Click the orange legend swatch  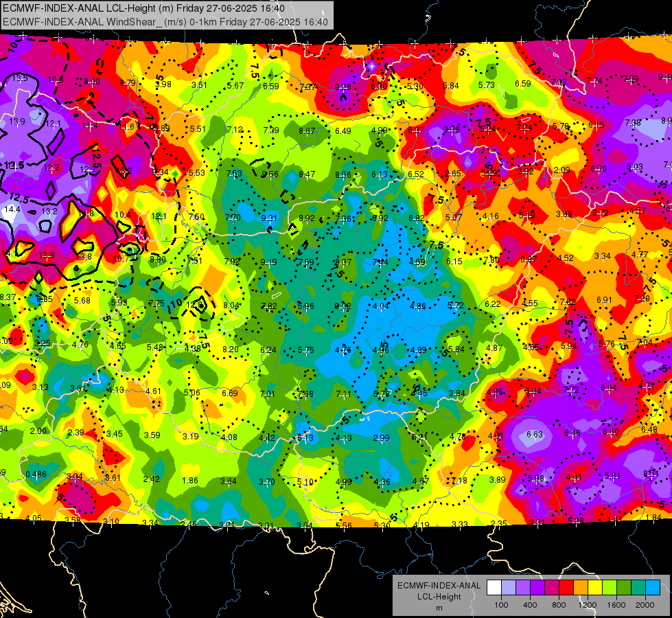[x=581, y=588]
